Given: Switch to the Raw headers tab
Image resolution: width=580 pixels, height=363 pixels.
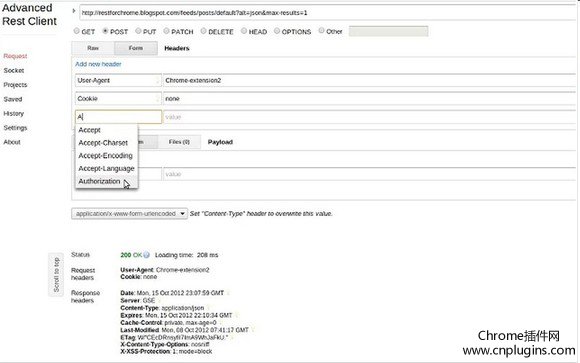Looking at the screenshot, I should click(x=93, y=48).
